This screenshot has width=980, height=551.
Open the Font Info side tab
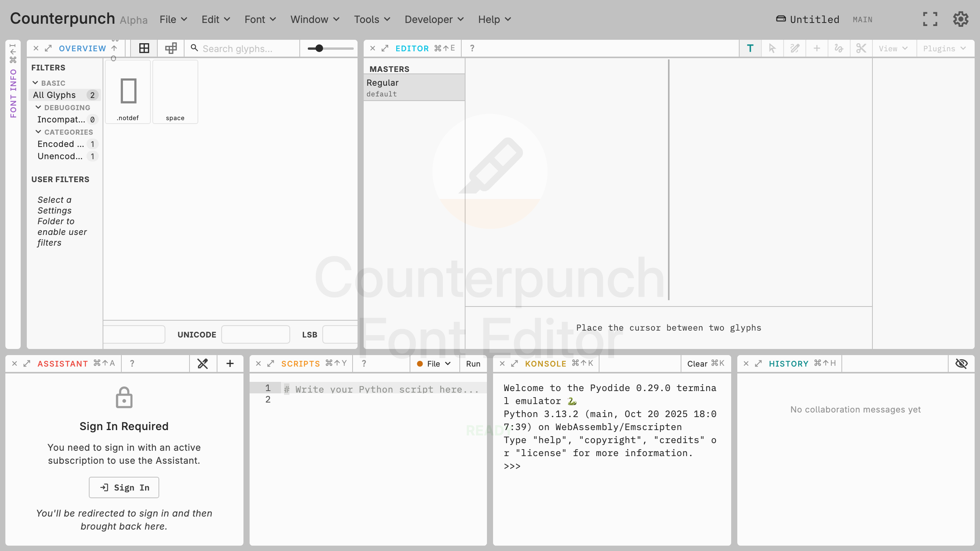pos(13,195)
